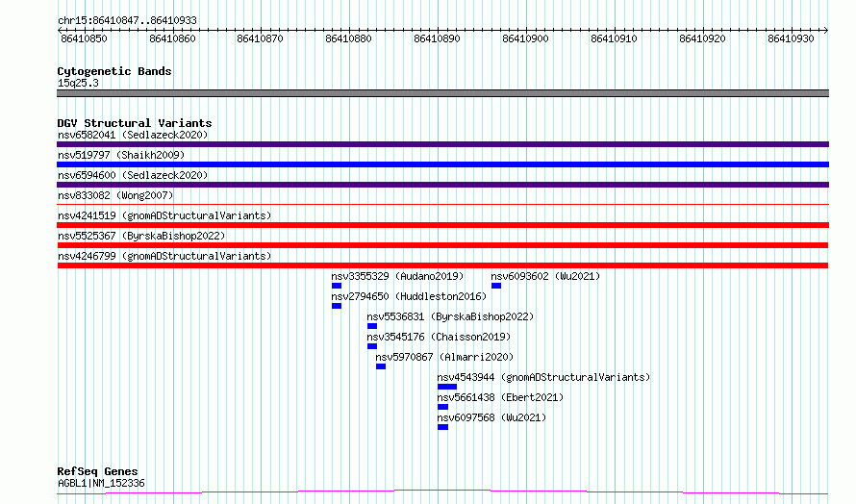Click ruler position 86410870
Viewport: 856px width, 504px height.
[x=261, y=38]
